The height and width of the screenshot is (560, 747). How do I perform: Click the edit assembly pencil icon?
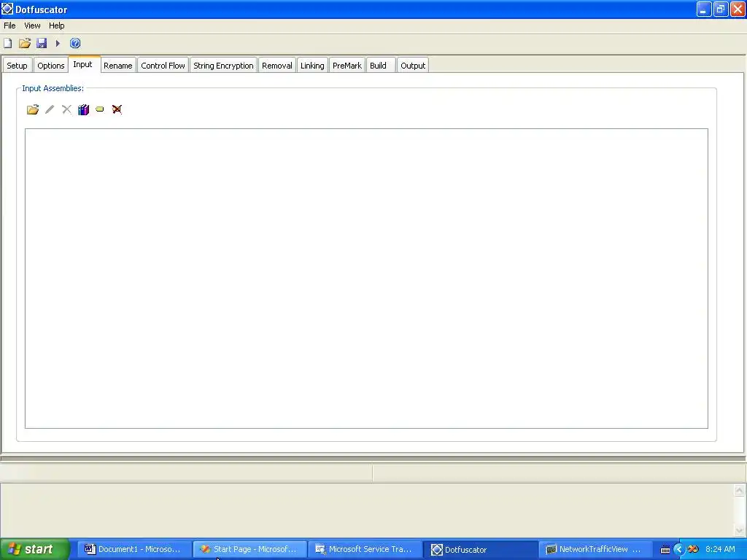point(50,109)
